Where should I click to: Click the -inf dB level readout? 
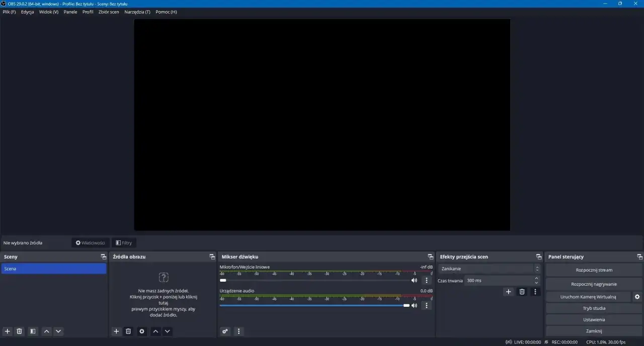pyautogui.click(x=426, y=267)
